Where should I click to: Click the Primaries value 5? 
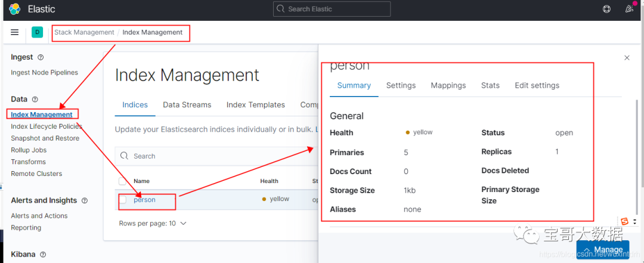[x=406, y=153]
